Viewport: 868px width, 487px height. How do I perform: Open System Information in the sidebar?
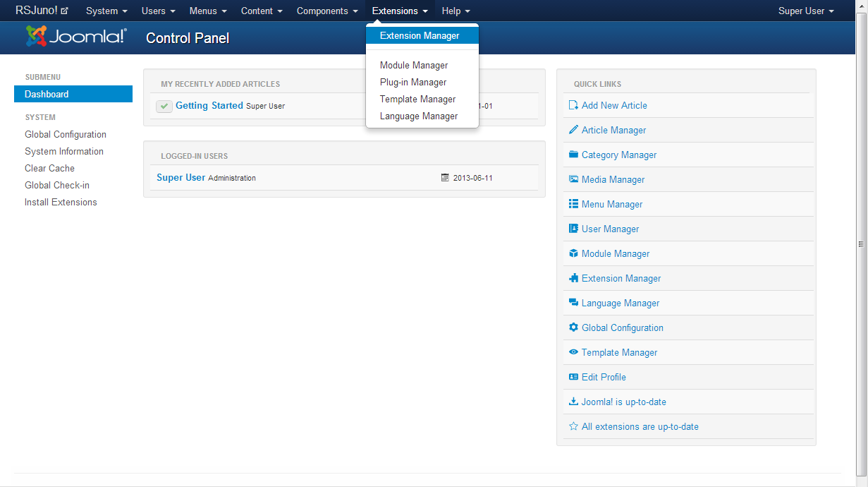[64, 151]
